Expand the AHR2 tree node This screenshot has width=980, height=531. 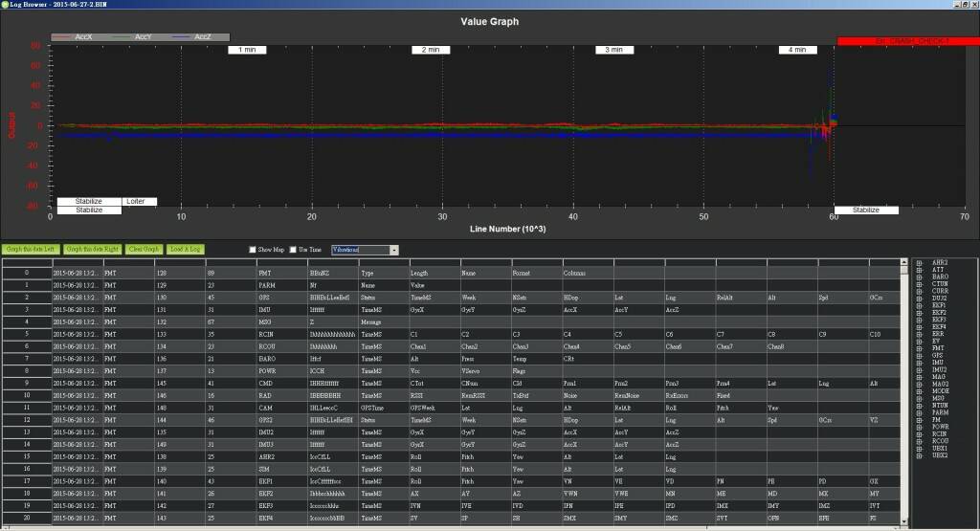tap(920, 263)
